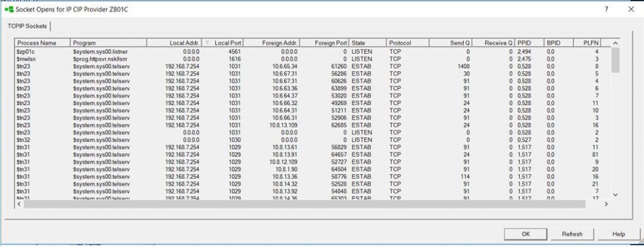Viewport: 644px width, 247px height.
Task: Sort by Foreign Addr. column header
Action: [x=272, y=43]
